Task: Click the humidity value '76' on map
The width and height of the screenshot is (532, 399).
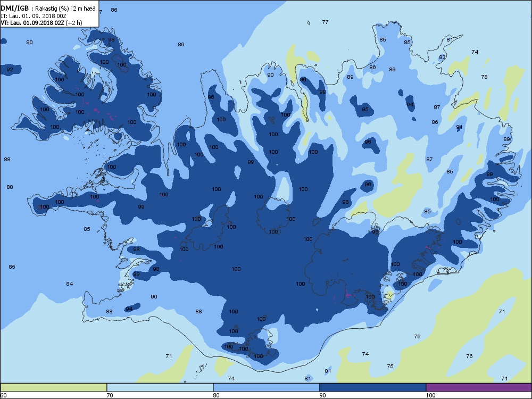Action: point(469,356)
